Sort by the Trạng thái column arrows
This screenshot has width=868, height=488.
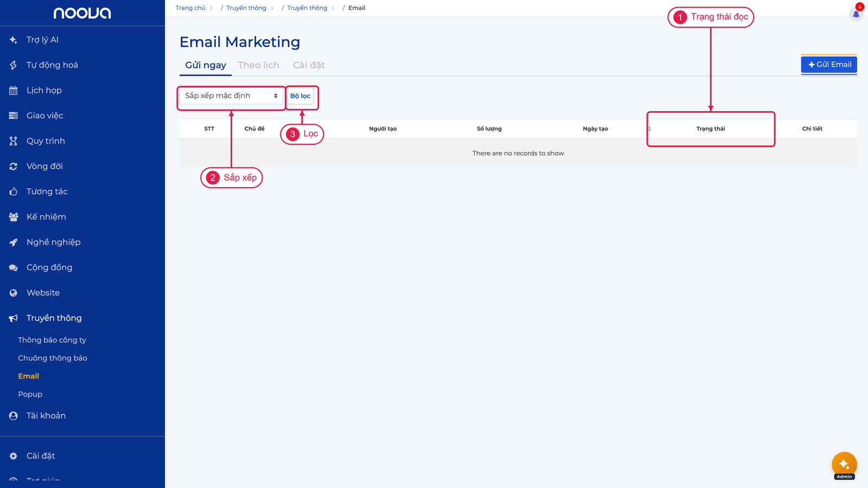tap(649, 129)
